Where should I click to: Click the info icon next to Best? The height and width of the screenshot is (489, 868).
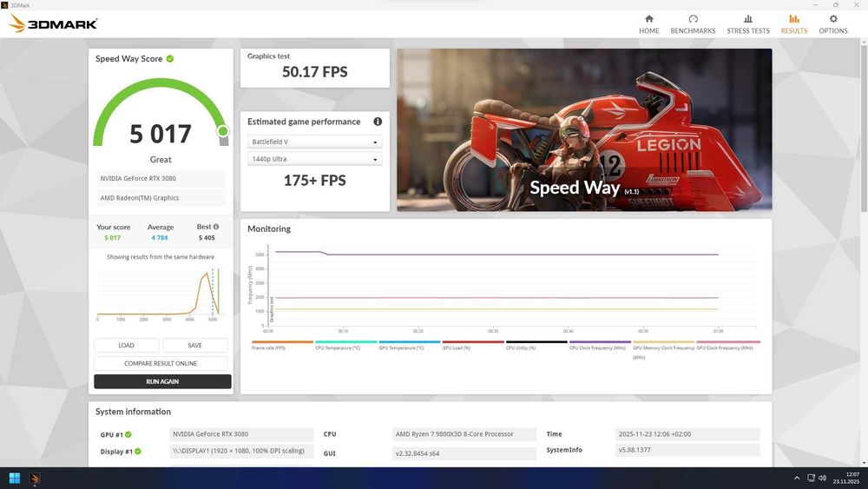click(216, 227)
